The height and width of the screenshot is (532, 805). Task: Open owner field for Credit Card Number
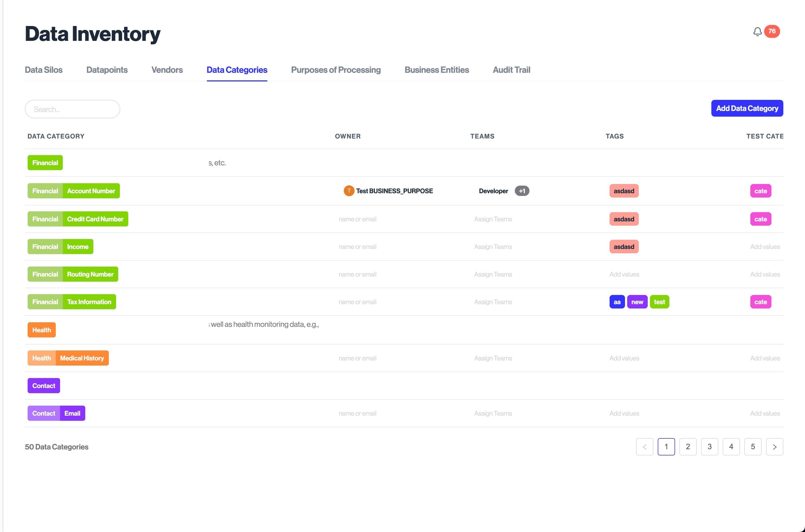point(357,219)
